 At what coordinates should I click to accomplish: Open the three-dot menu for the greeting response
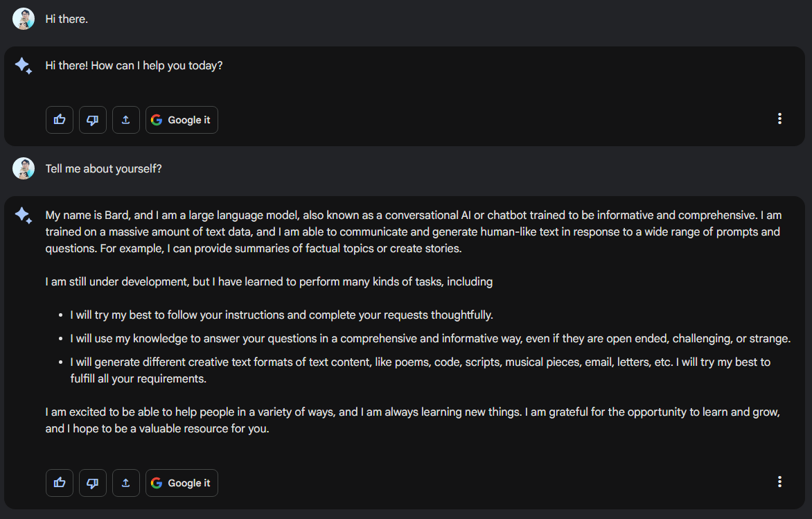pos(779,119)
